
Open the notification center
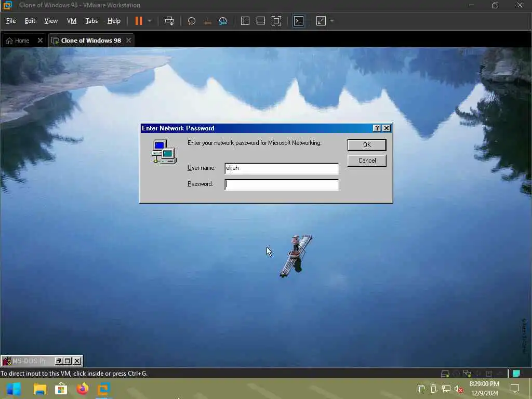coord(515,389)
